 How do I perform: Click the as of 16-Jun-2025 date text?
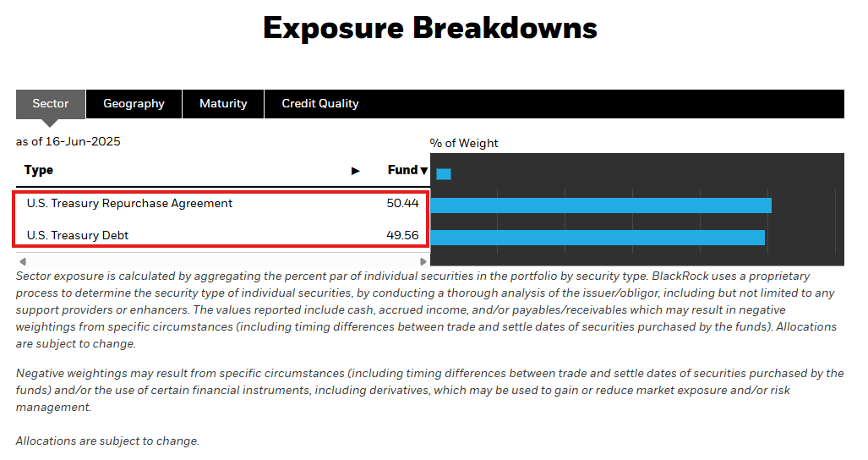pyautogui.click(x=68, y=142)
